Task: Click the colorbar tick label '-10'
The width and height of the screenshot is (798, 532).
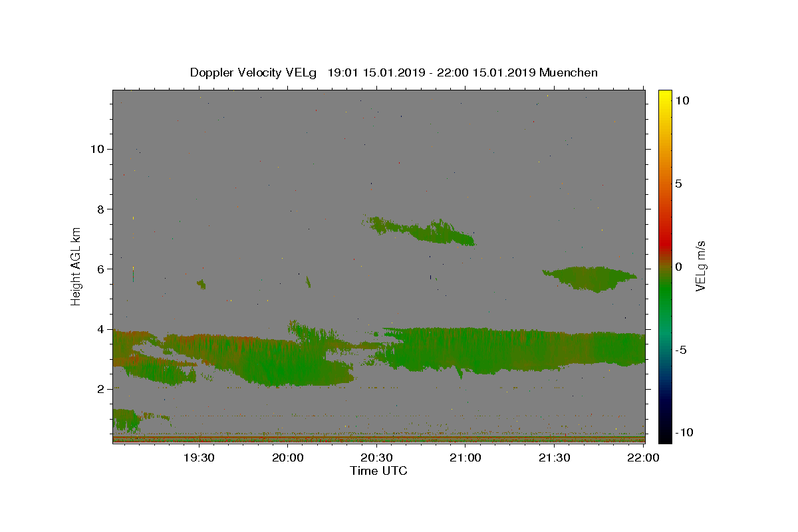Action: click(684, 432)
